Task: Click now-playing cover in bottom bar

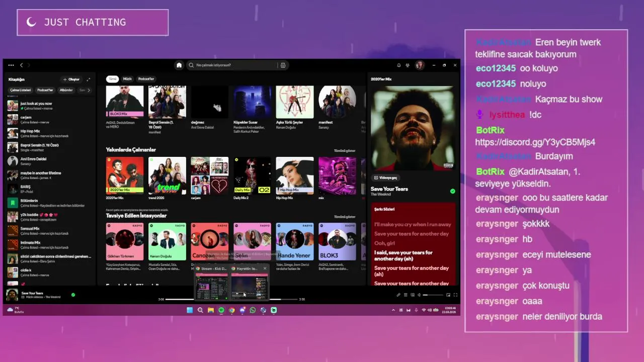Action: 12,295
